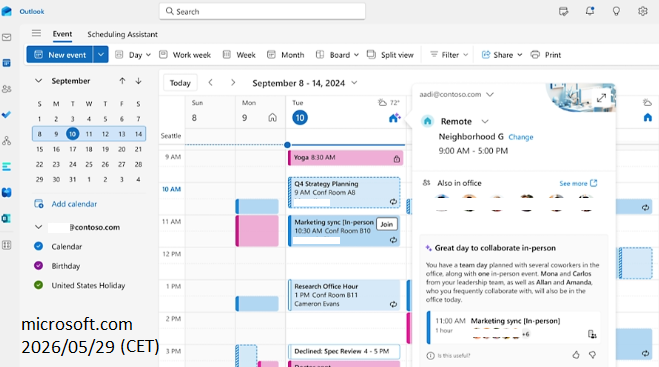The image size is (659, 367).
Task: Switch to the Event tab
Action: click(x=62, y=34)
